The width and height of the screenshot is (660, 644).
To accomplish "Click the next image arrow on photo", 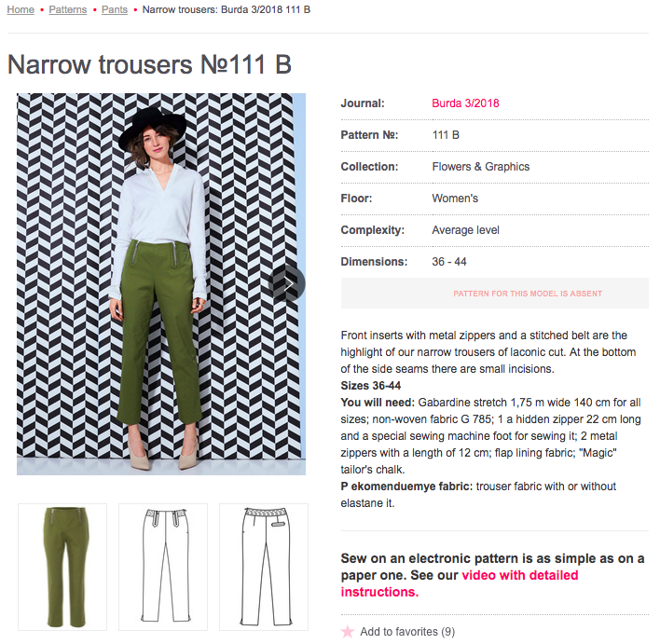I will click(x=287, y=283).
